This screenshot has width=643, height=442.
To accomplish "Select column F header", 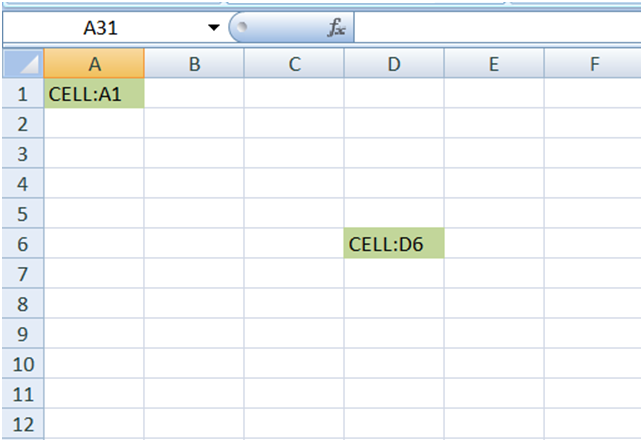I will [593, 64].
